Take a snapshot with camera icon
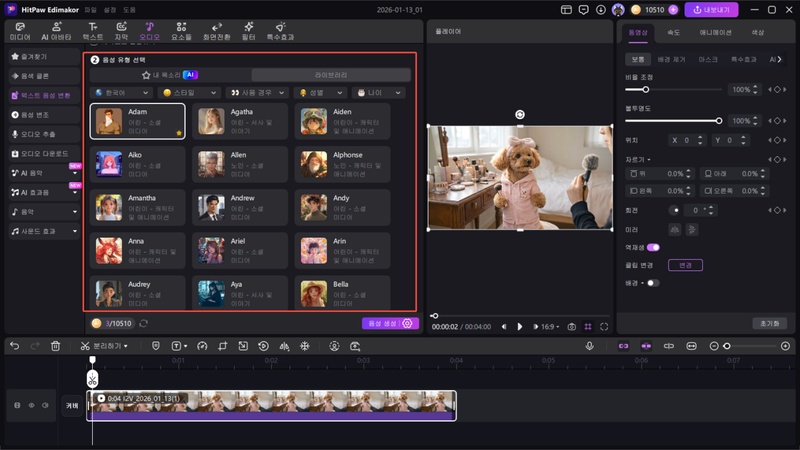Image resolution: width=800 pixels, height=450 pixels. point(572,327)
